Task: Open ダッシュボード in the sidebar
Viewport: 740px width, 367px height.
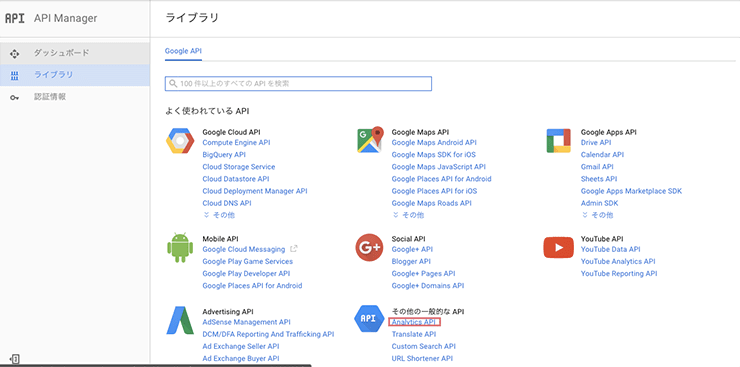Action: (75, 53)
